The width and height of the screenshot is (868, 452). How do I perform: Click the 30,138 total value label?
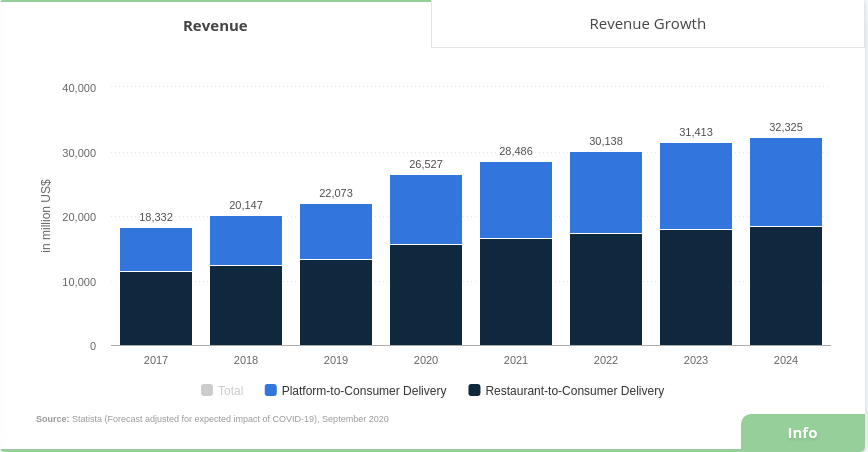[x=606, y=141]
